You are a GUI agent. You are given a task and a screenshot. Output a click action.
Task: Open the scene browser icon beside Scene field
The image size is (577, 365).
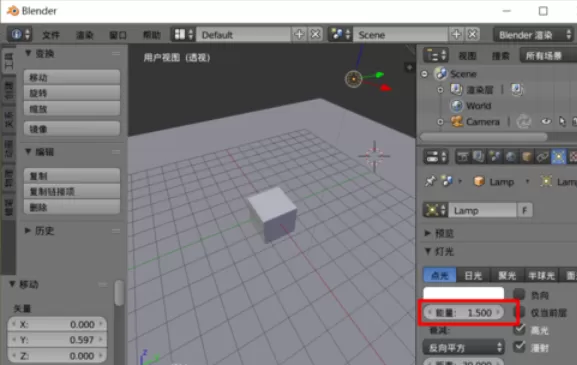[340, 35]
